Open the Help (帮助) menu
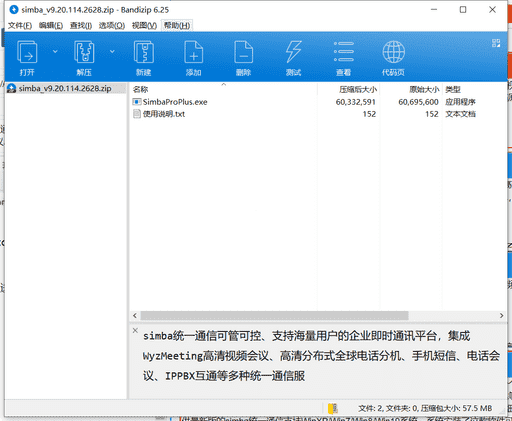This screenshot has height=421, width=512. click(x=177, y=25)
